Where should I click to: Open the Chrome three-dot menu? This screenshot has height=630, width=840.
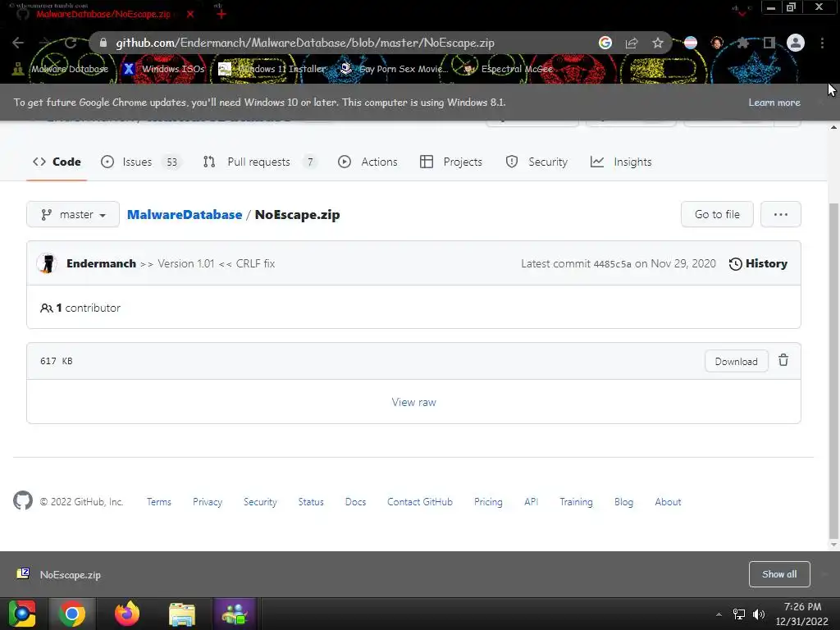(x=822, y=43)
